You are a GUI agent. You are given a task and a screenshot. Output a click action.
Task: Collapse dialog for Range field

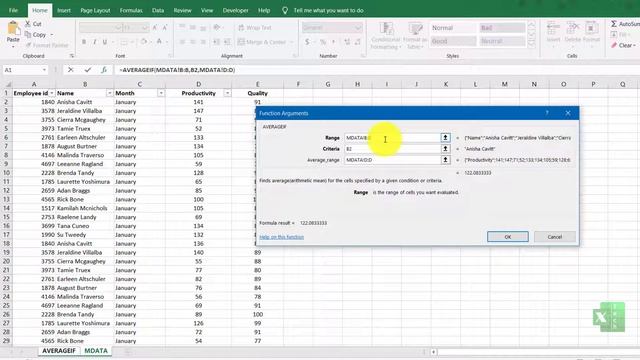445,138
